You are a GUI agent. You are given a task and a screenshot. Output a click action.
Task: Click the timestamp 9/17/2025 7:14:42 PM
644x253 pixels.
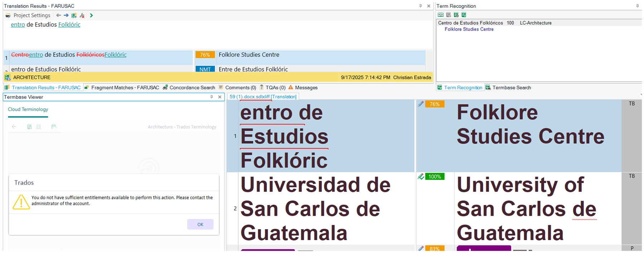(x=365, y=77)
